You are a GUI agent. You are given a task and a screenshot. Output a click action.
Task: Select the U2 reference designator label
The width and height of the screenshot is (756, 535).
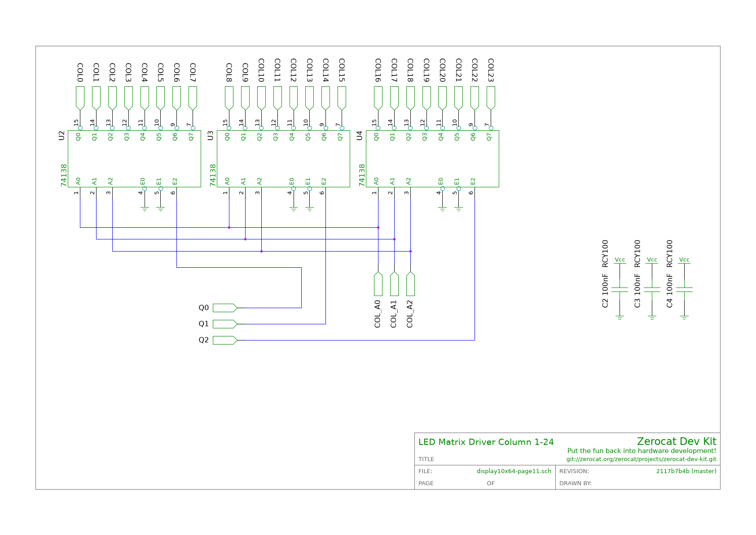tap(62, 136)
